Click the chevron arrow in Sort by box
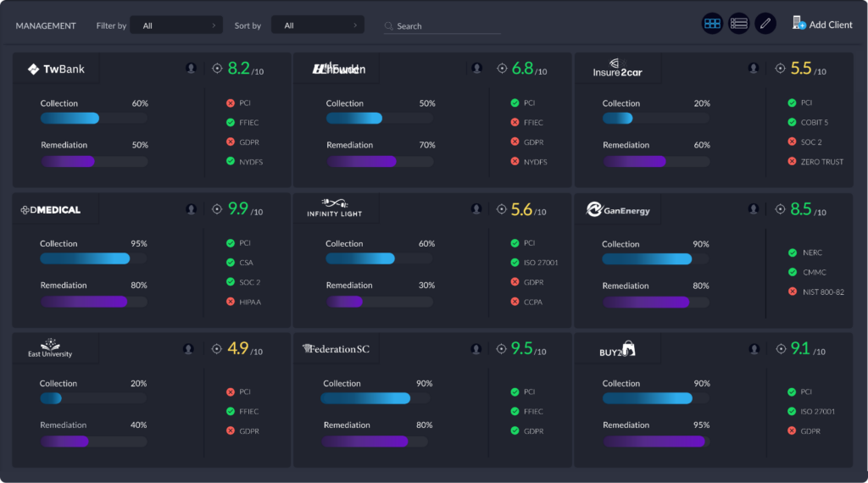Viewport: 868px width, 483px height. [x=355, y=25]
